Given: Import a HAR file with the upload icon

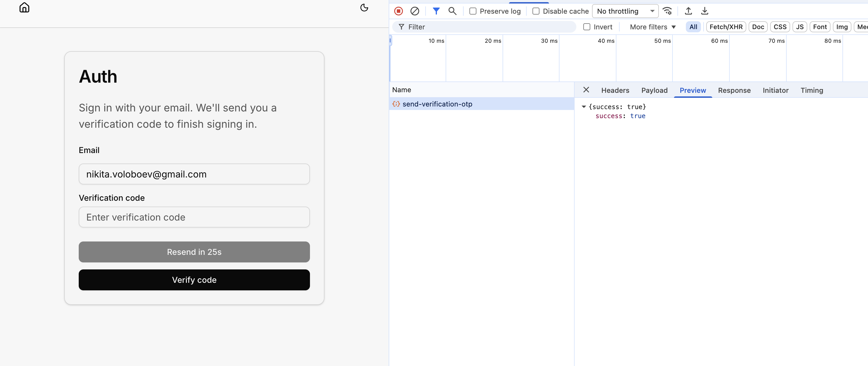Looking at the screenshot, I should coord(688,11).
